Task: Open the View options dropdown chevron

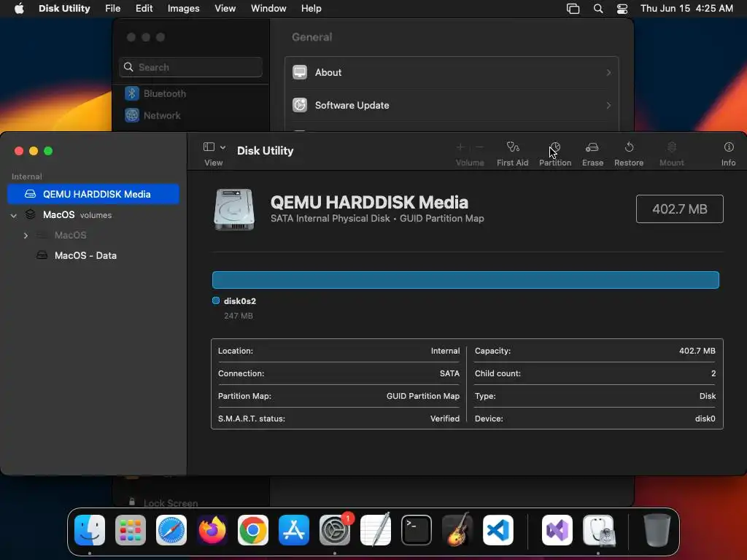Action: click(222, 147)
